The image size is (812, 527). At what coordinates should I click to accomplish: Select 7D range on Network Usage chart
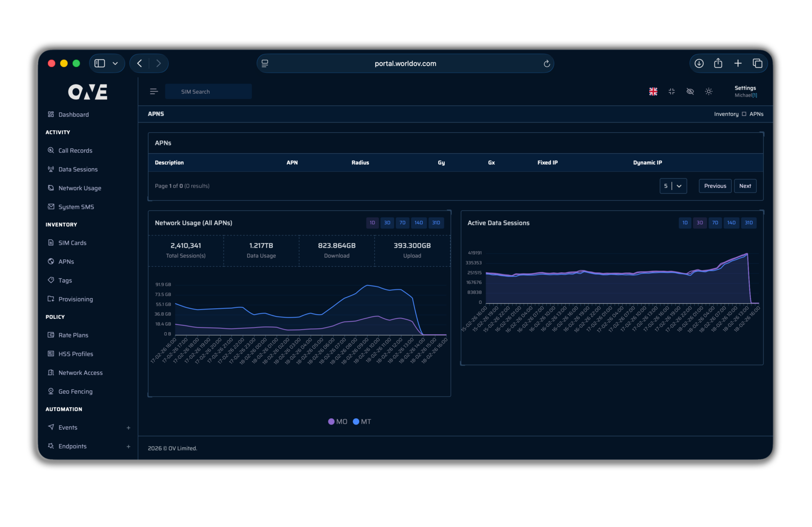click(402, 223)
